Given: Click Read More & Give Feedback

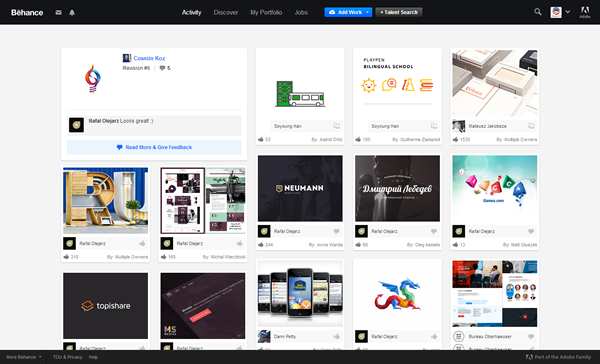Looking at the screenshot, I should click(154, 147).
